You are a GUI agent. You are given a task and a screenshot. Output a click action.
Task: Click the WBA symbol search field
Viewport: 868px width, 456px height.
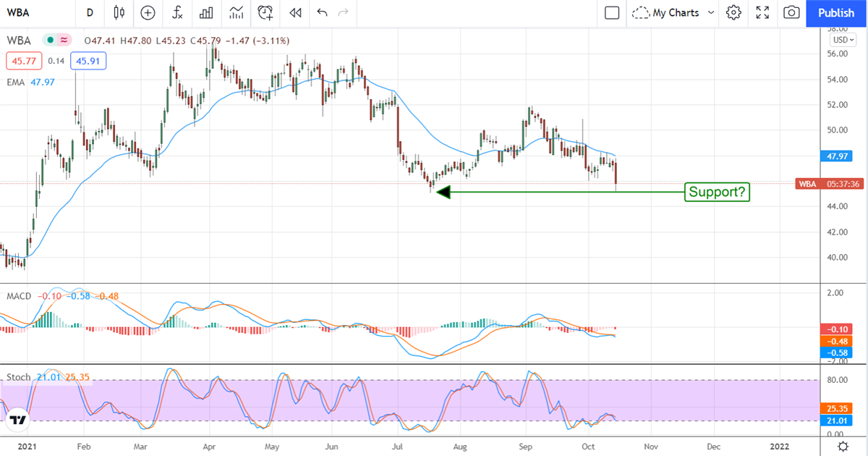pos(29,12)
